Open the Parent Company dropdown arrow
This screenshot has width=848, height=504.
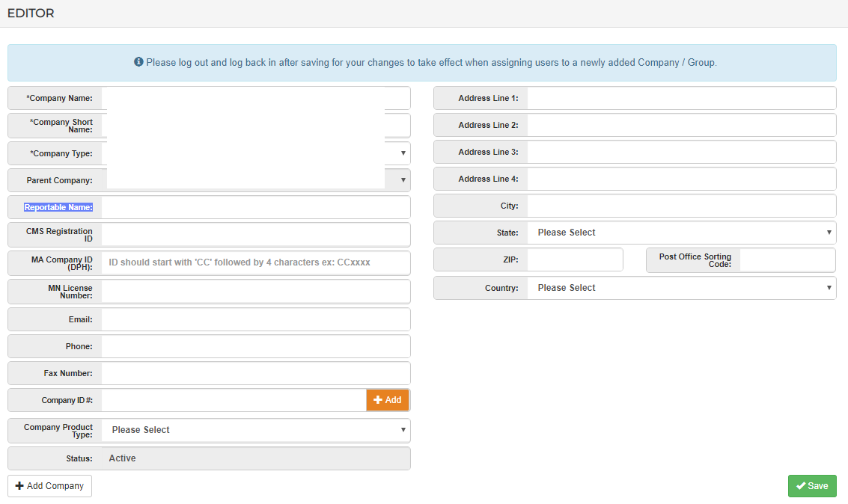(403, 180)
